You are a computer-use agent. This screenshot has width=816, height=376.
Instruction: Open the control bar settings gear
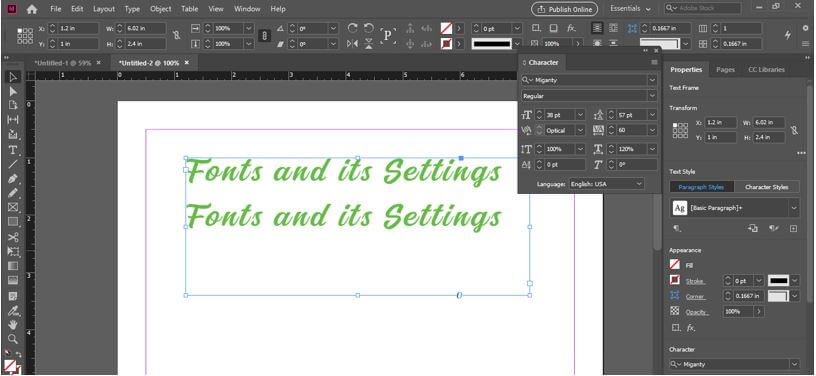(806, 28)
